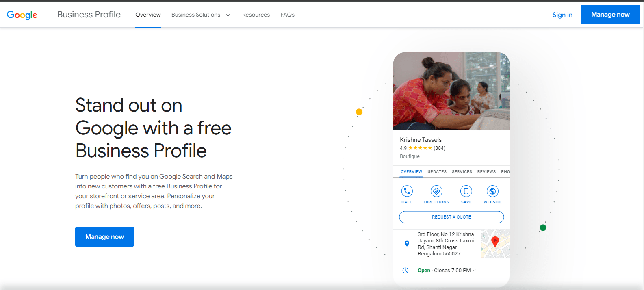Viewport: 644px width, 290px height.
Task: Click the Call phone icon
Action: (407, 191)
